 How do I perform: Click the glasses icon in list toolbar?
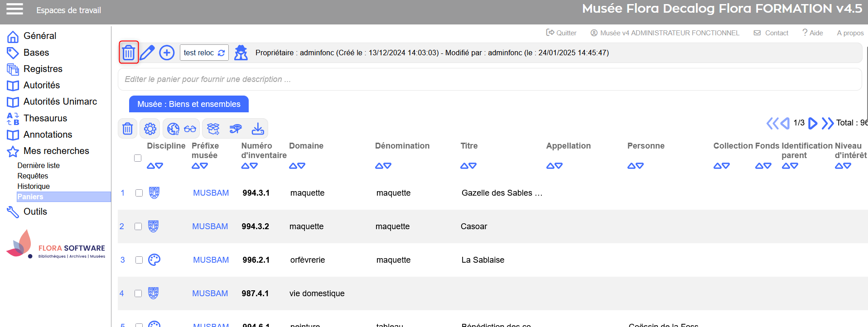tap(190, 129)
